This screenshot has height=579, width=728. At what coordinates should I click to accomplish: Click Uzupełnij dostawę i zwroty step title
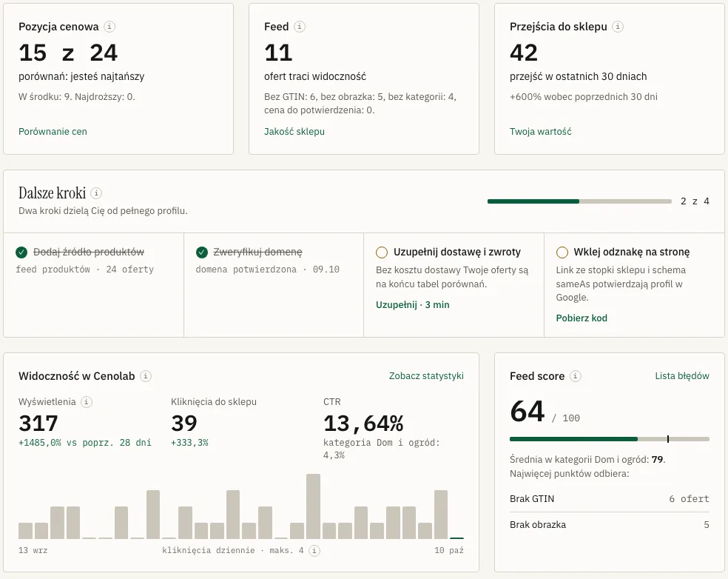457,252
